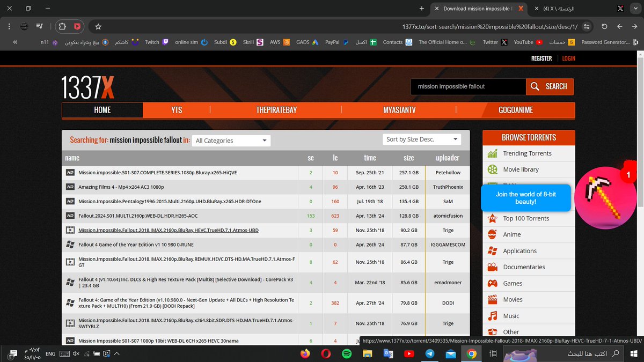Browse the Documentaries category in the sidebar
The height and width of the screenshot is (362, 644).
click(524, 267)
